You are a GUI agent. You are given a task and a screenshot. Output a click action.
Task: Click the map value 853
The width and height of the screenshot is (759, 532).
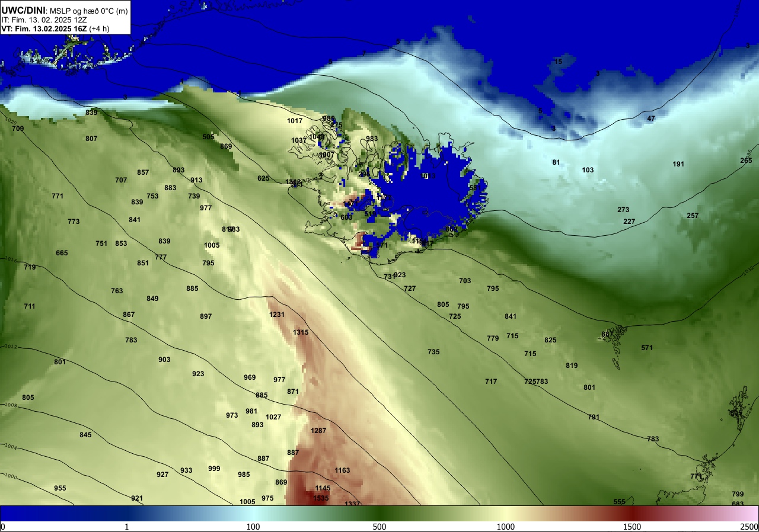click(x=121, y=243)
